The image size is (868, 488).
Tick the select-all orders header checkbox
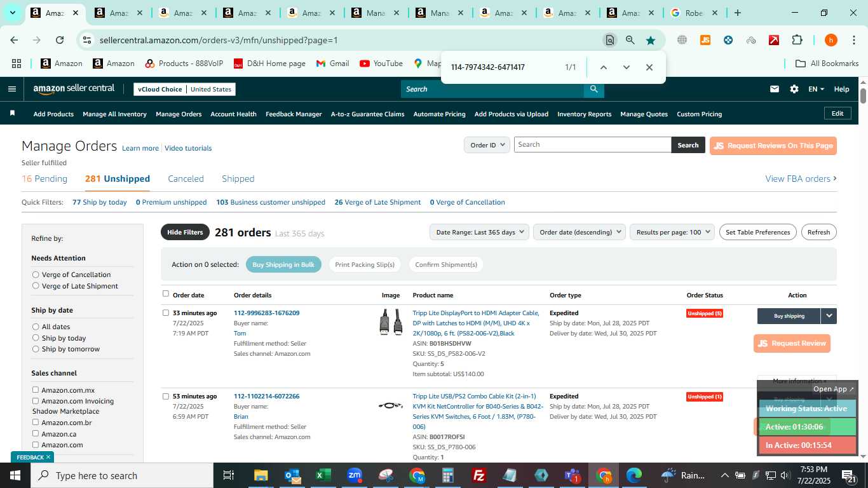(166, 294)
